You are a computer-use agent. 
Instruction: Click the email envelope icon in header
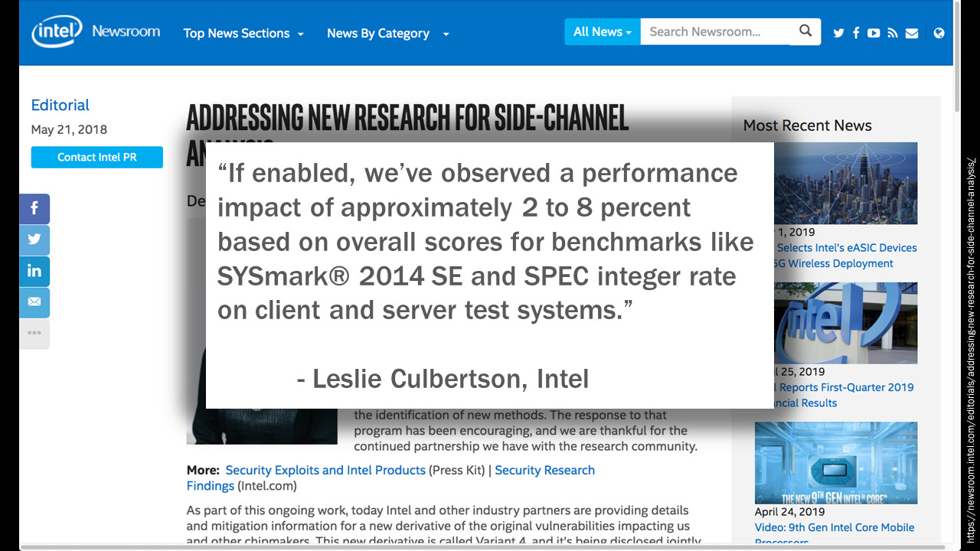pos(912,33)
